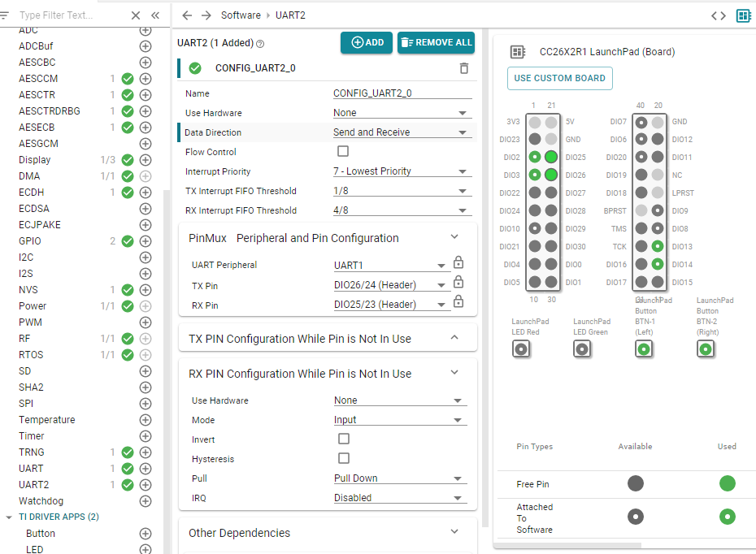The image size is (756, 554).
Task: Click the DIO13 pin on board header
Action: click(657, 246)
